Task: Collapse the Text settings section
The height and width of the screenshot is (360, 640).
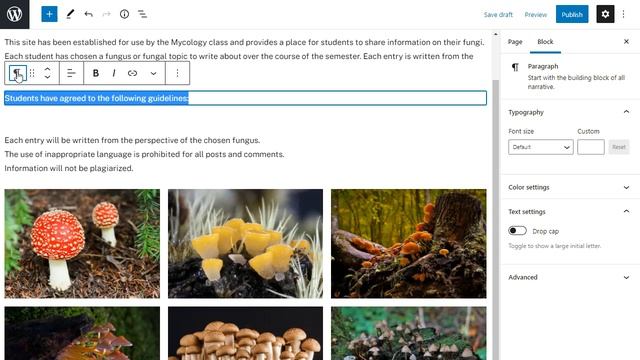Action: pos(569,211)
